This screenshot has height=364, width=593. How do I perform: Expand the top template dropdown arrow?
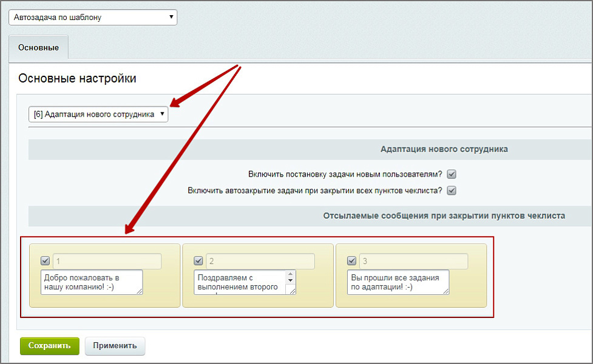(171, 17)
